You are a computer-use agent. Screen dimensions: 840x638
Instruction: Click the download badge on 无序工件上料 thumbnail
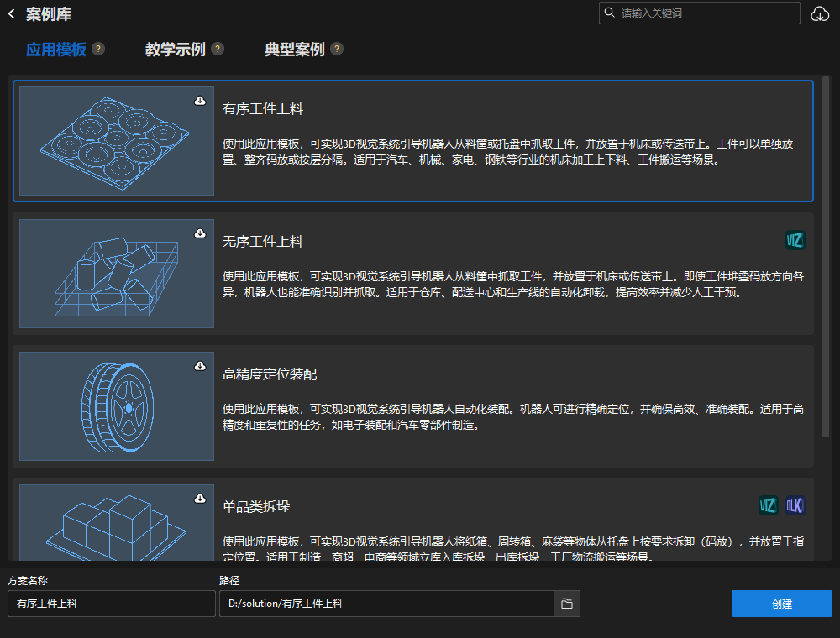tap(198, 233)
